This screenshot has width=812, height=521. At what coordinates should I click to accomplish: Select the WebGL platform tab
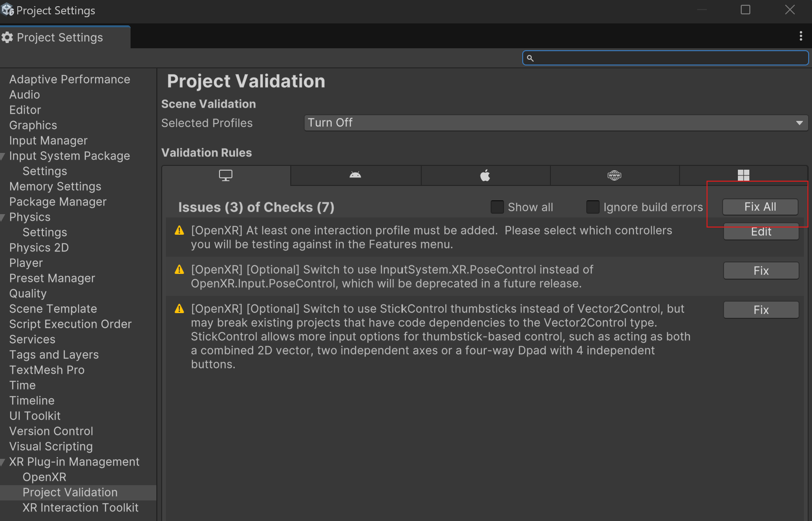[614, 175]
